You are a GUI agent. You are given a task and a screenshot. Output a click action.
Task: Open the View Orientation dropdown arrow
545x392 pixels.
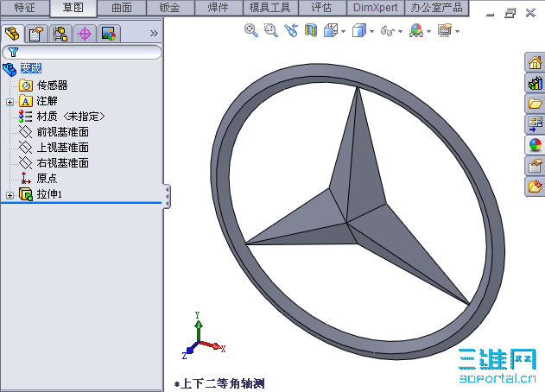coord(344,32)
